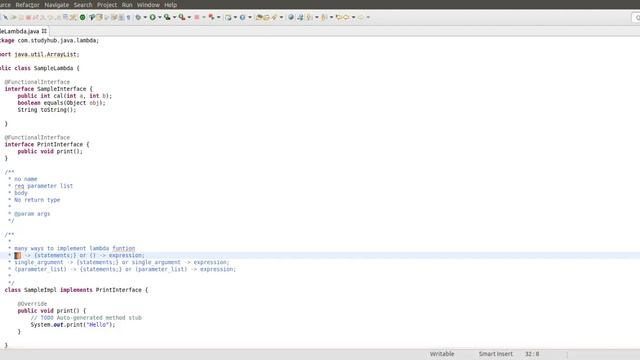The height and width of the screenshot is (360, 640).
Task: Click the '@Override' annotation
Action: [x=32, y=304]
